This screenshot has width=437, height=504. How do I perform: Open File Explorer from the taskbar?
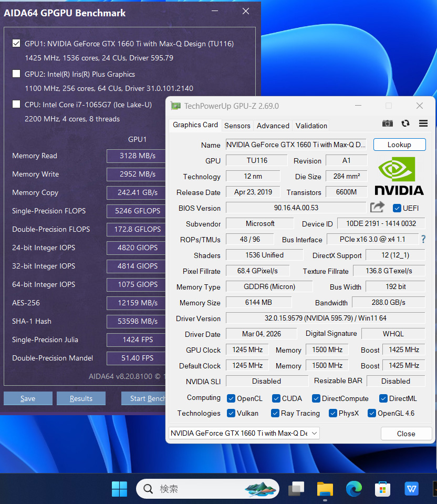[x=325, y=489]
